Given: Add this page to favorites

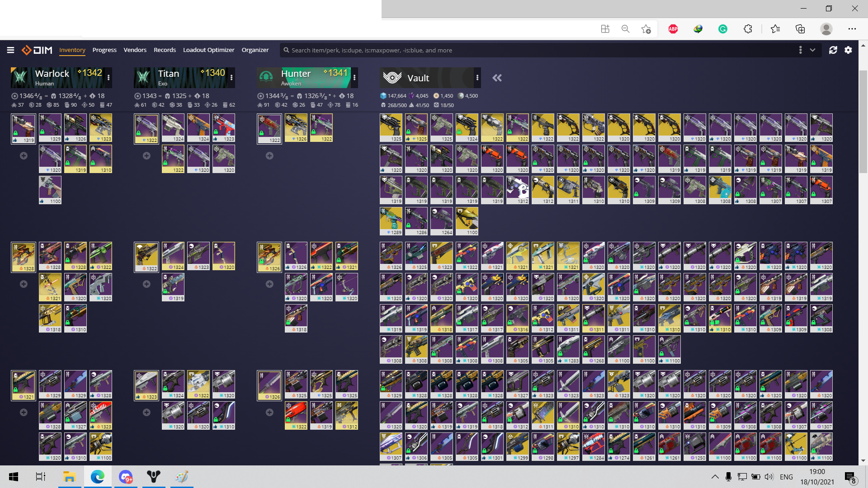Looking at the screenshot, I should tap(646, 29).
